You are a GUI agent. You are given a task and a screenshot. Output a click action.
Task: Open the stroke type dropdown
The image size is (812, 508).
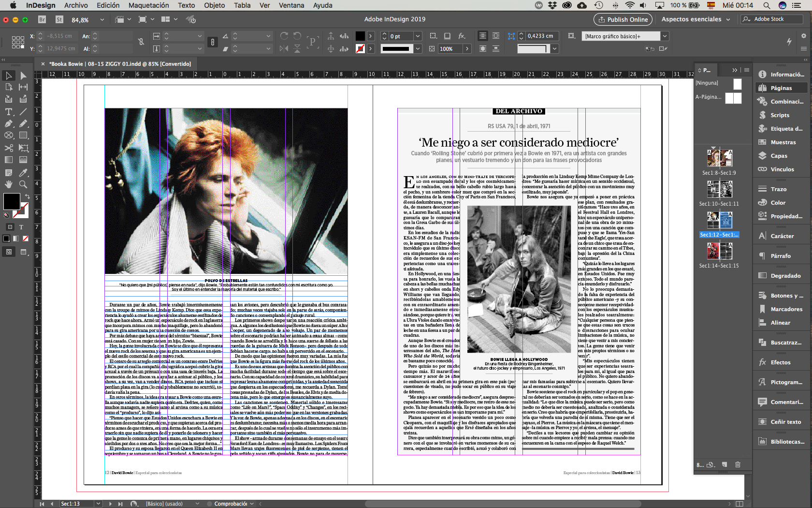pos(418,48)
